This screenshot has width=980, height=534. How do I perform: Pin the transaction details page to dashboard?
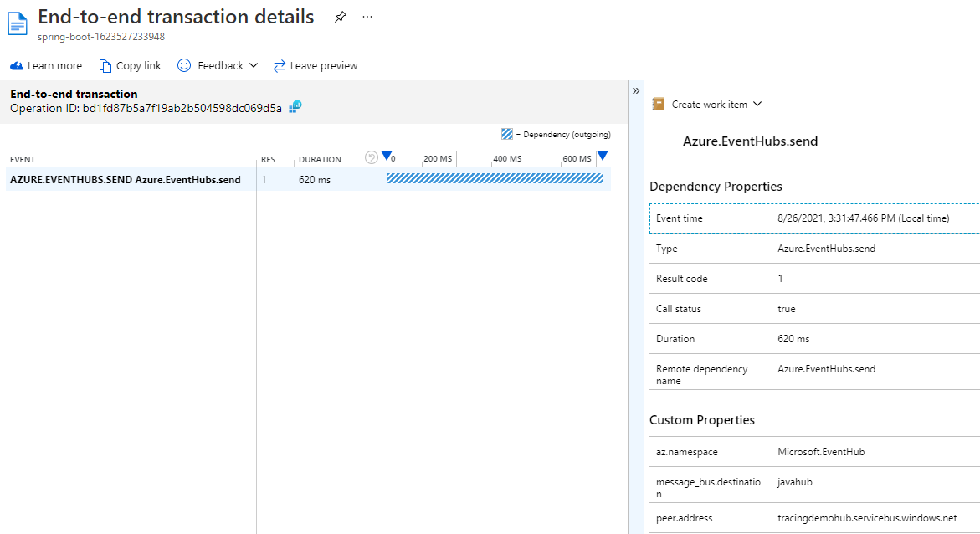[x=340, y=16]
